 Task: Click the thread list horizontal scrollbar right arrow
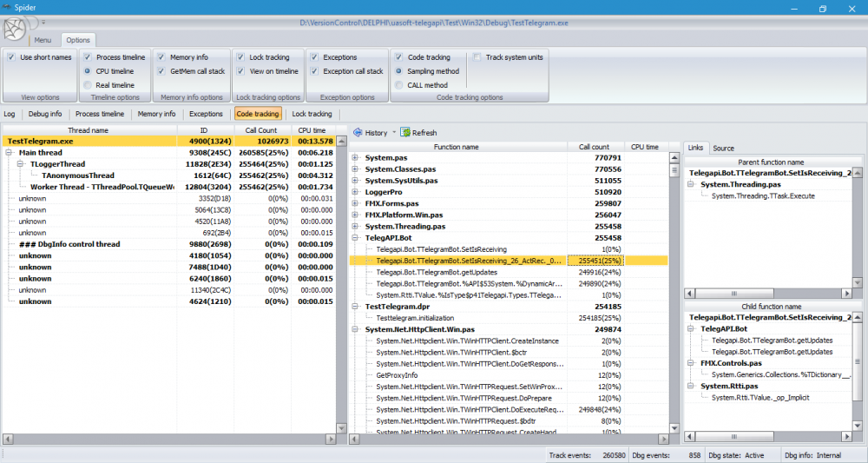pos(331,439)
